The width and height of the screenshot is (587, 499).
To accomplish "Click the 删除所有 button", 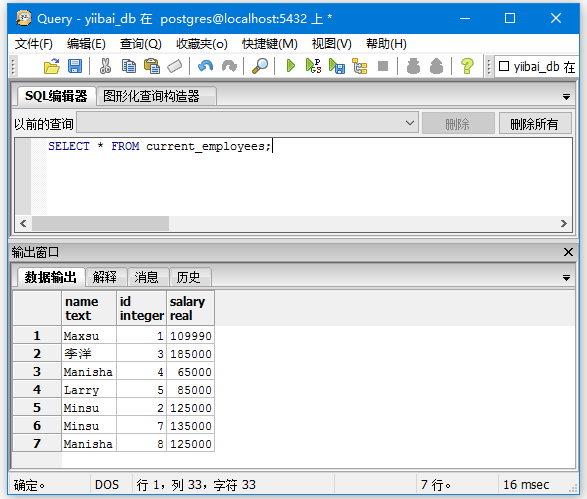I will 534,123.
